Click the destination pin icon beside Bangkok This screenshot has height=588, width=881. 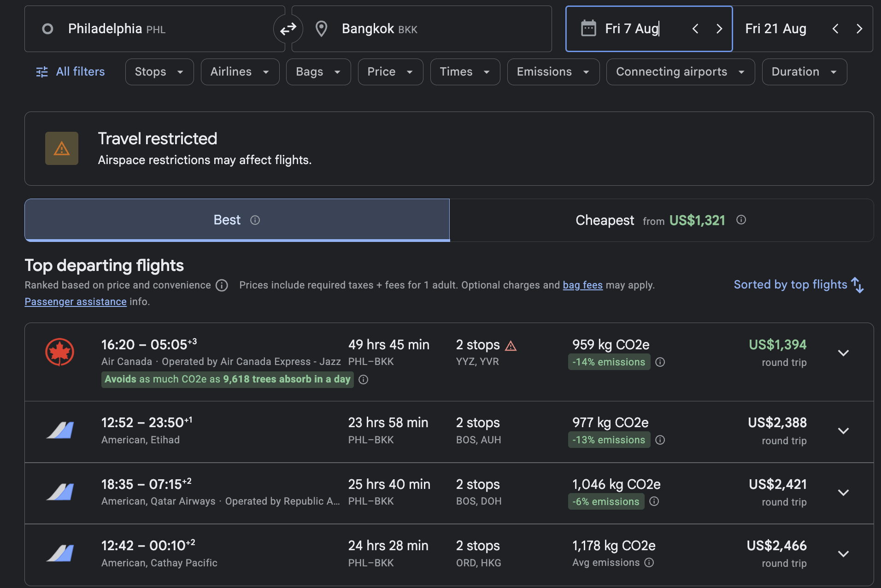click(321, 29)
